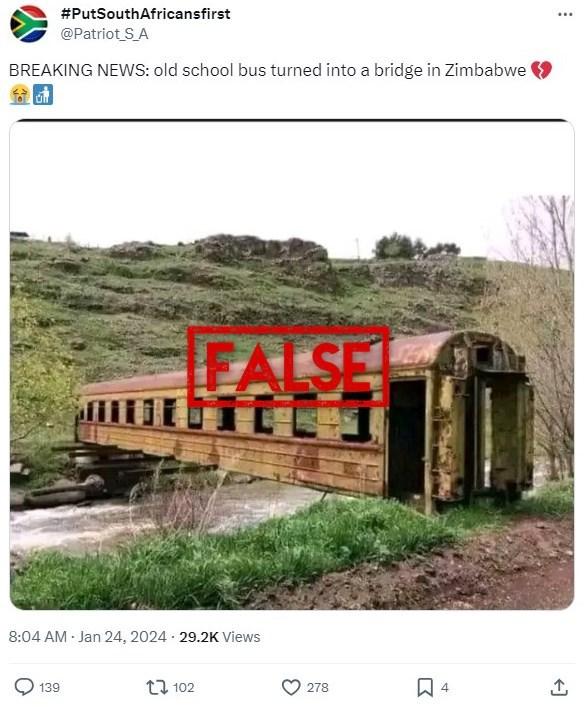Image resolution: width=587 pixels, height=707 pixels.
Task: Select the BREAKING NEWS tweet text
Action: pos(267,70)
